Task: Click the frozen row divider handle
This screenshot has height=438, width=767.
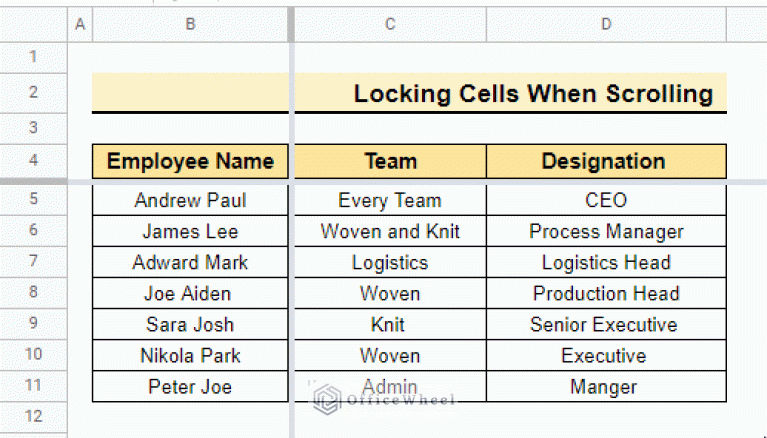Action: (x=33, y=182)
